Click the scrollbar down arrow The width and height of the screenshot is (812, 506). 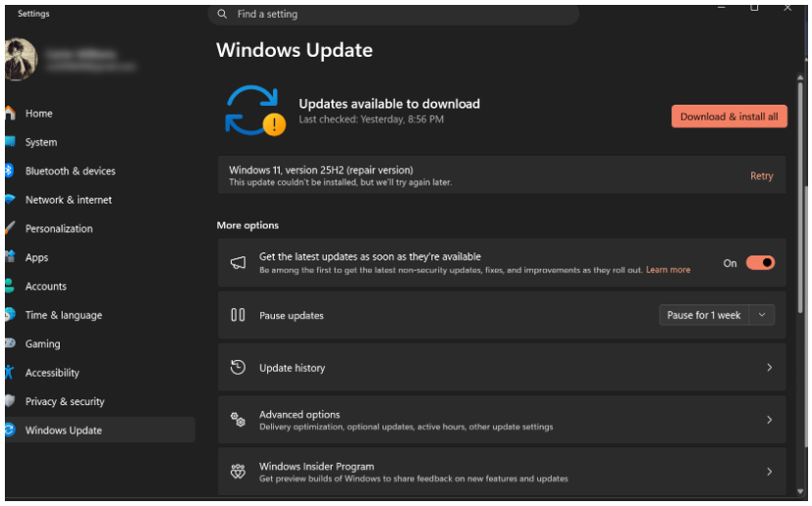(800, 491)
